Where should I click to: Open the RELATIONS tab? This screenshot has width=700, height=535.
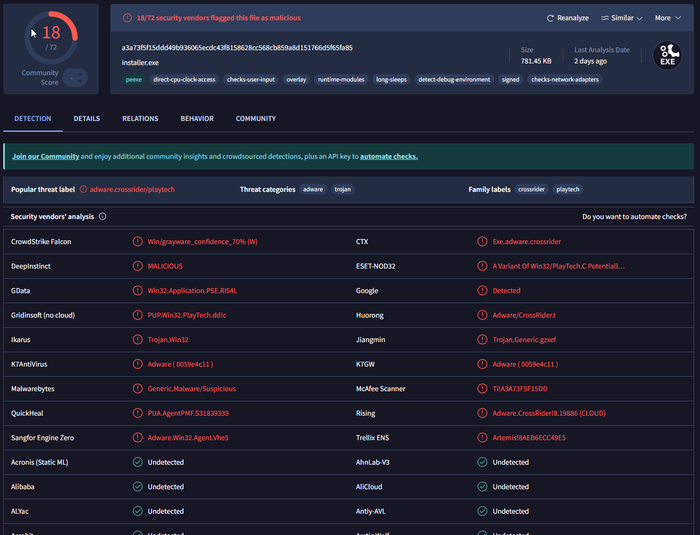[x=140, y=118]
